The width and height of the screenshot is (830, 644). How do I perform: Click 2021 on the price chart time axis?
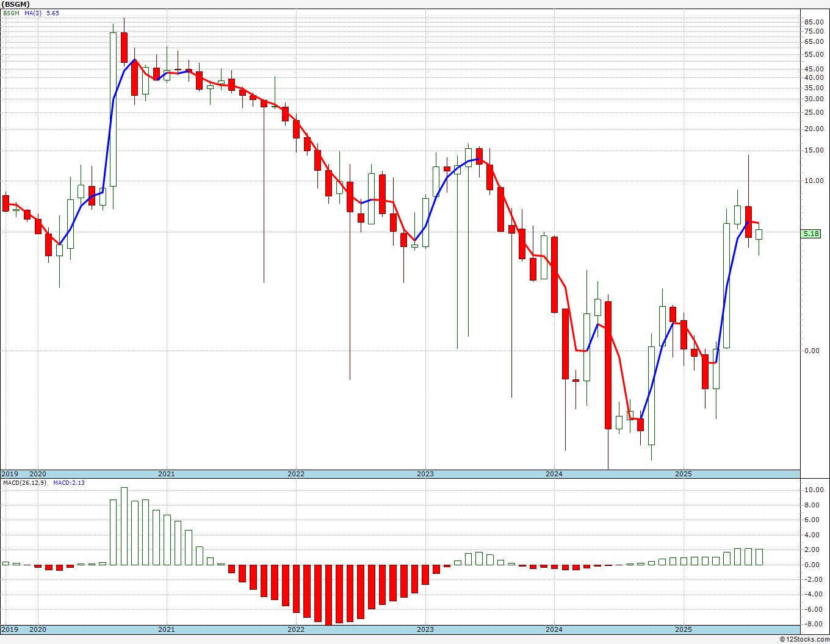coord(167,474)
